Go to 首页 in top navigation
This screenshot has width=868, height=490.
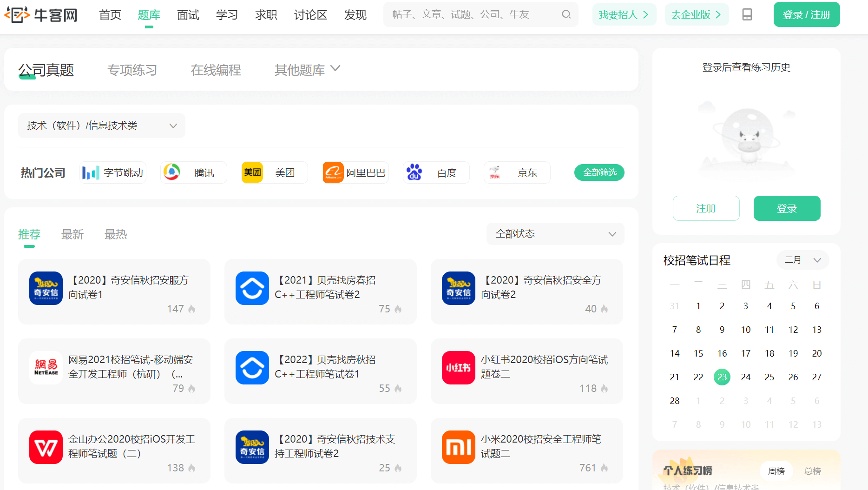pos(110,15)
